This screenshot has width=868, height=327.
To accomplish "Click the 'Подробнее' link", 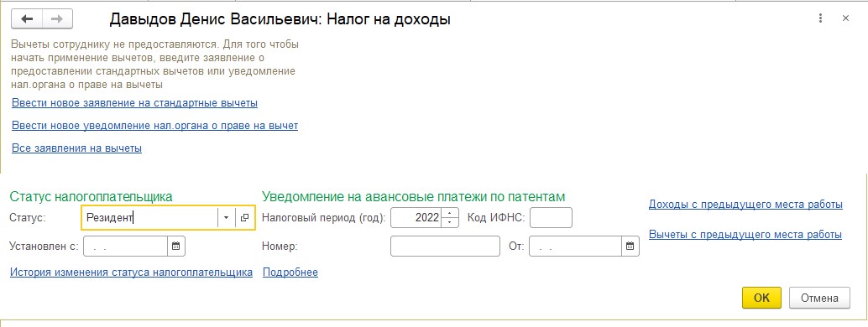I will 290,272.
